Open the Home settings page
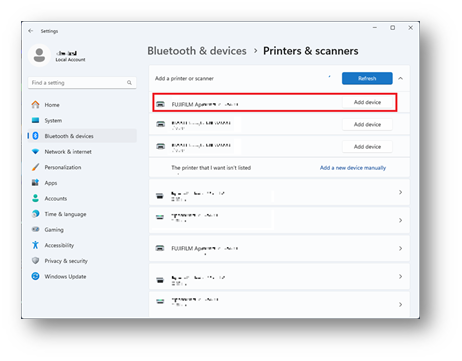 coord(52,105)
